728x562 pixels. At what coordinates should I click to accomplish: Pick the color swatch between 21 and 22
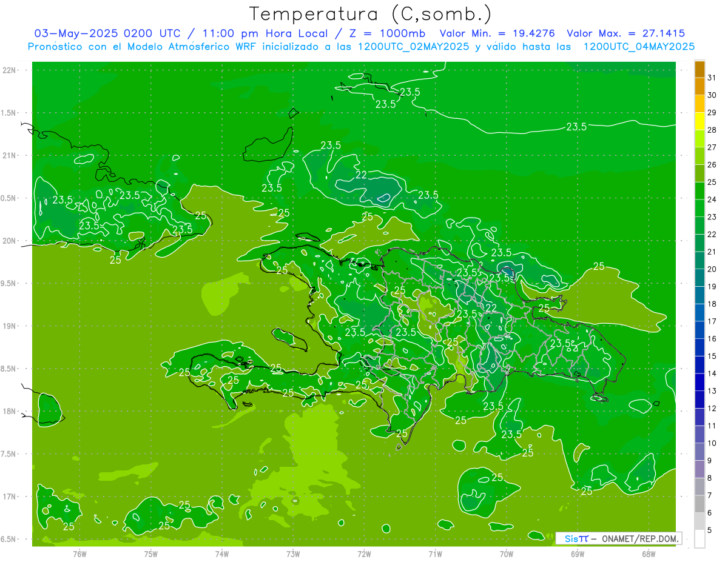click(x=699, y=243)
